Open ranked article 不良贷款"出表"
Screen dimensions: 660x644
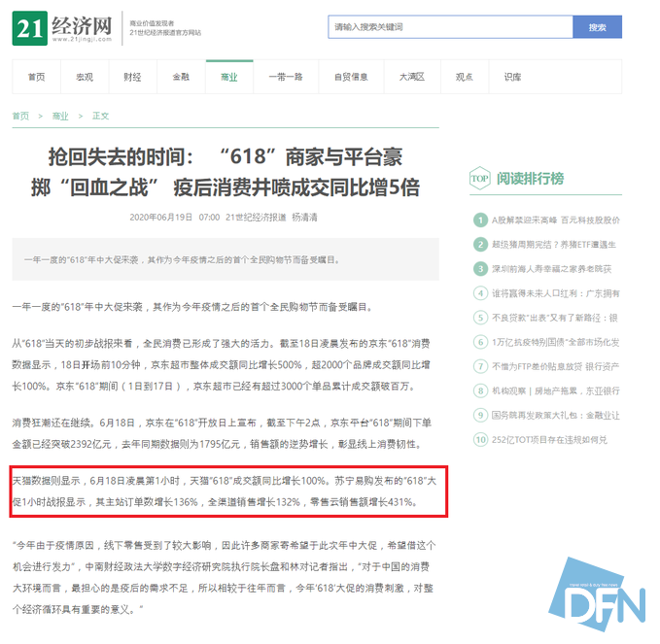(x=555, y=318)
